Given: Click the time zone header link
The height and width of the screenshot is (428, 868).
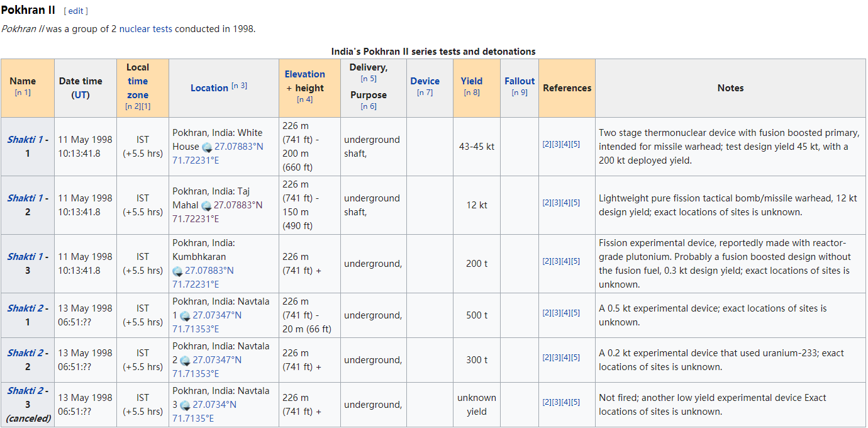Looking at the screenshot, I should point(138,88).
